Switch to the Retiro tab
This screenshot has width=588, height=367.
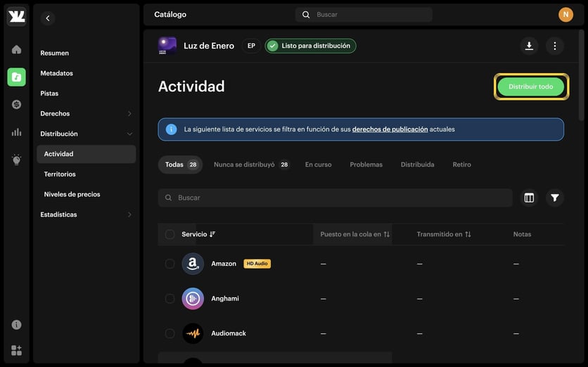click(x=461, y=165)
